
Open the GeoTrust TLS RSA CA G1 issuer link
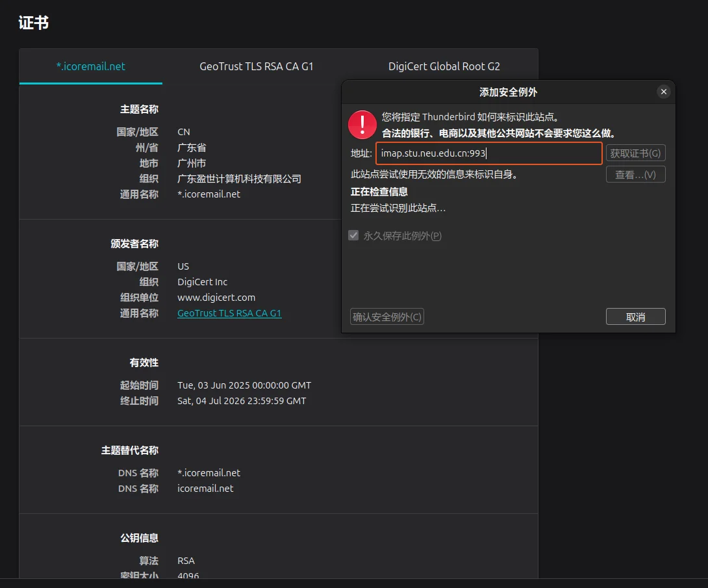click(x=229, y=313)
